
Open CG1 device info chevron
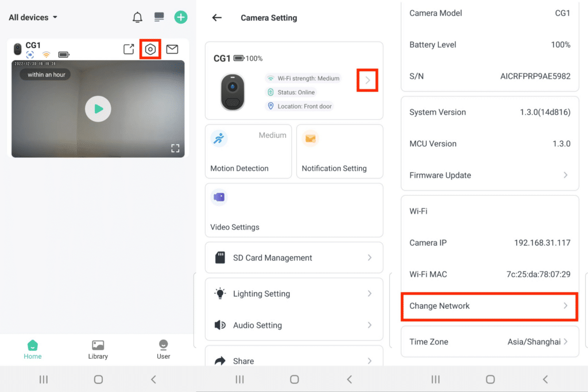[x=367, y=80]
